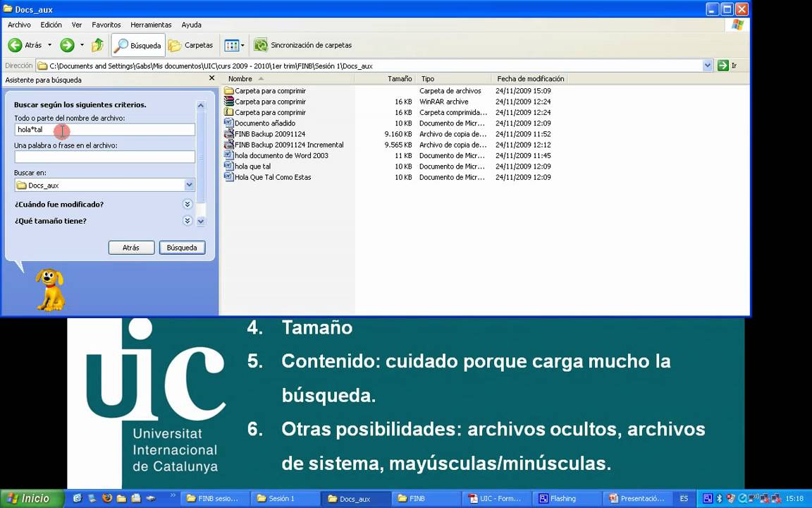Show the Carpetas folder tree pane
This screenshot has height=508, width=812.
(x=190, y=46)
